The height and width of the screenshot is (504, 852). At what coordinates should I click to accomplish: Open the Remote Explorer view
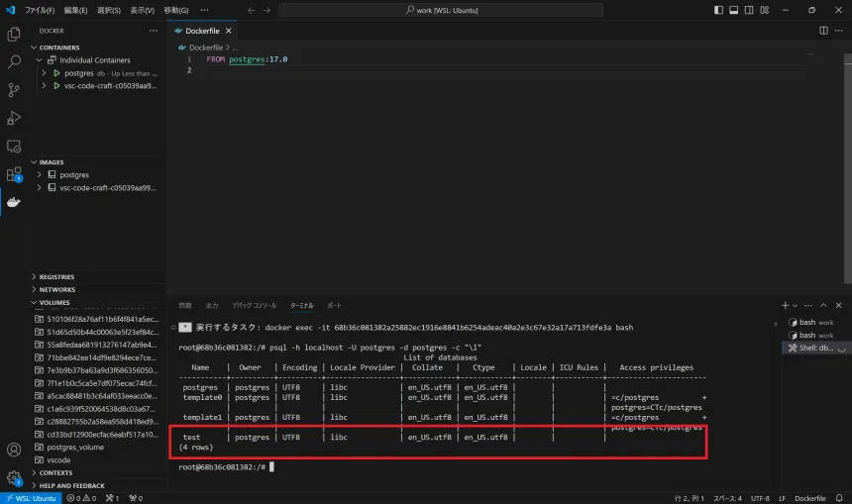[x=14, y=147]
